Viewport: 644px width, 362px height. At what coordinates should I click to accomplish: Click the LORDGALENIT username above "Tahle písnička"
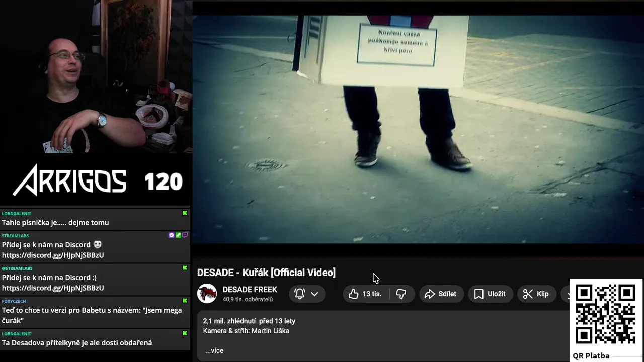pos(16,214)
